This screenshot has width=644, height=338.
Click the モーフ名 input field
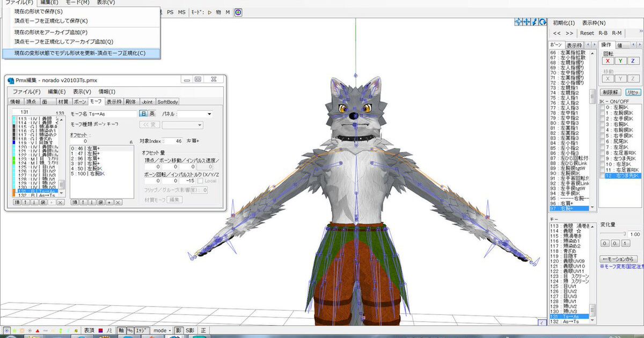click(113, 113)
